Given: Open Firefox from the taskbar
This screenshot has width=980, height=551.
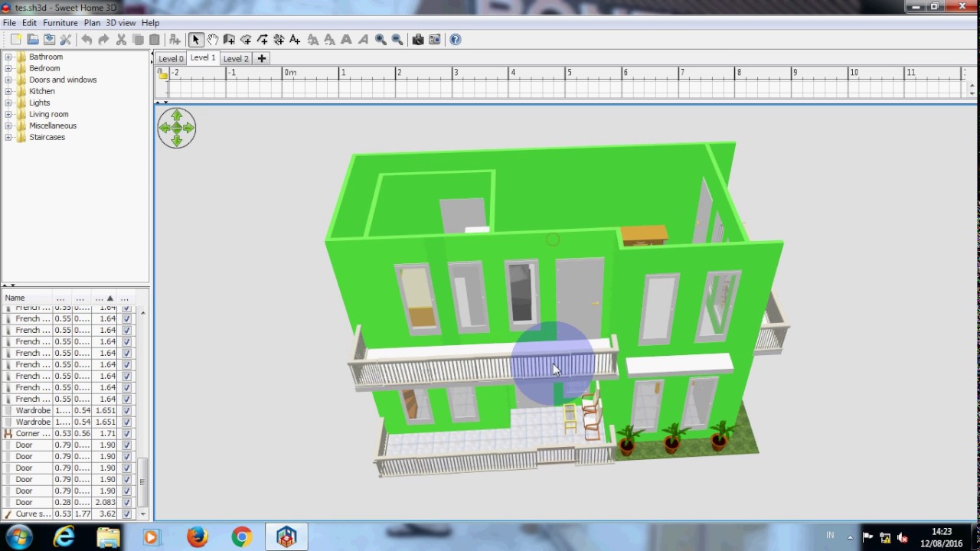Looking at the screenshot, I should tap(197, 537).
